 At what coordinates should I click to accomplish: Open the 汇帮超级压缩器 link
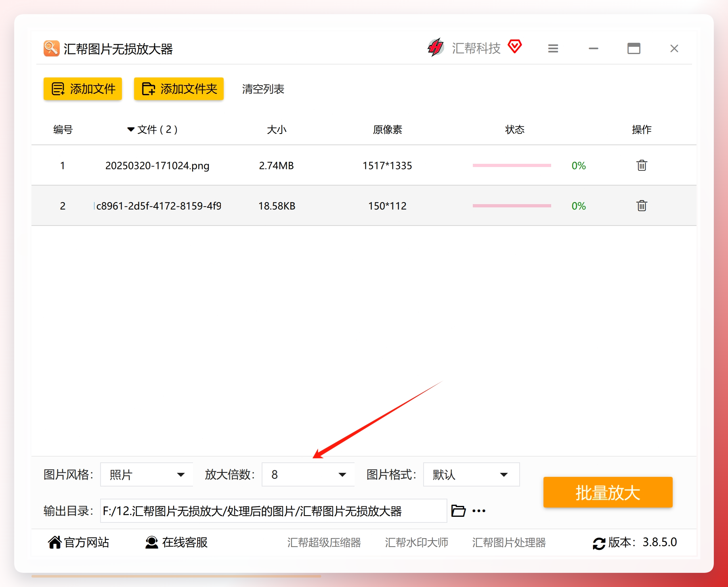324,542
